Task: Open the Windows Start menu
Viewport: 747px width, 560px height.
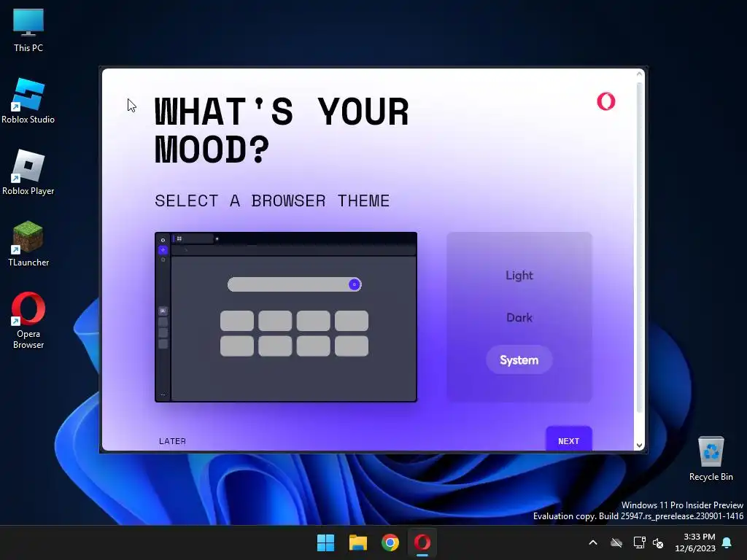Action: point(326,542)
